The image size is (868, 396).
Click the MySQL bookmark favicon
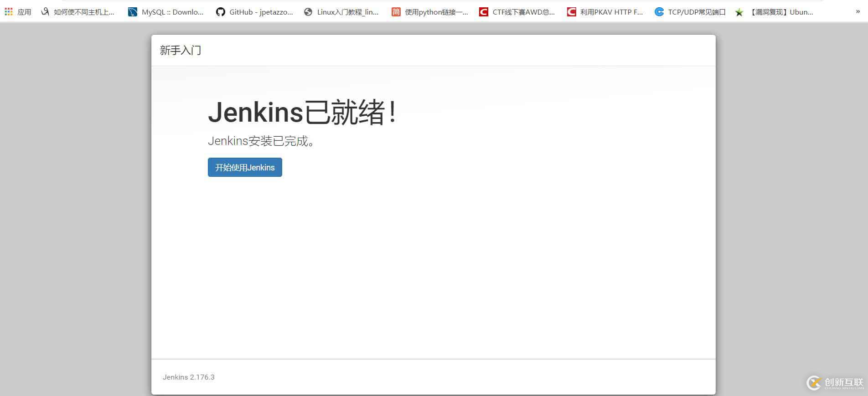coord(133,12)
